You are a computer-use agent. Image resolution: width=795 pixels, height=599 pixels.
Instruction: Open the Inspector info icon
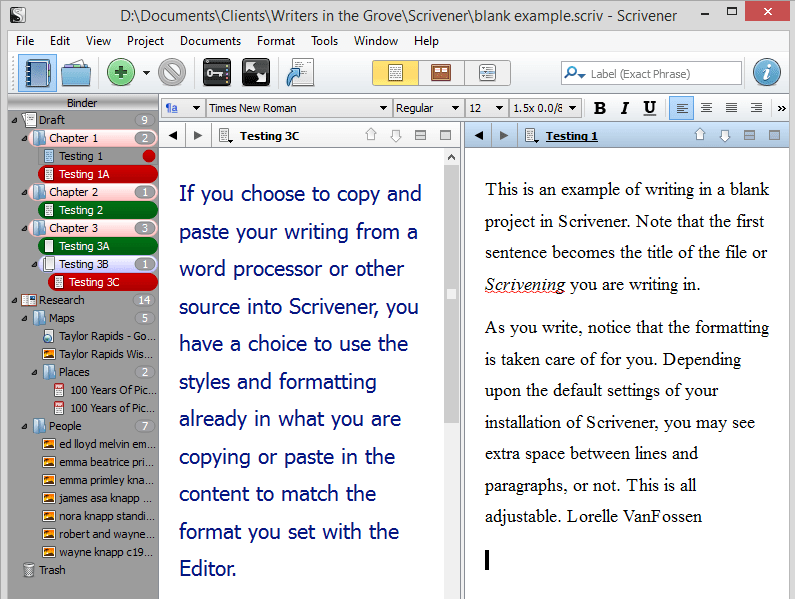(x=766, y=73)
